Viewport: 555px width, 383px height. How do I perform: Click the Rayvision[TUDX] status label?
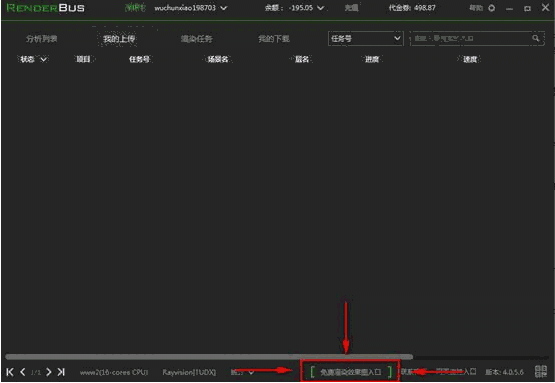(189, 372)
